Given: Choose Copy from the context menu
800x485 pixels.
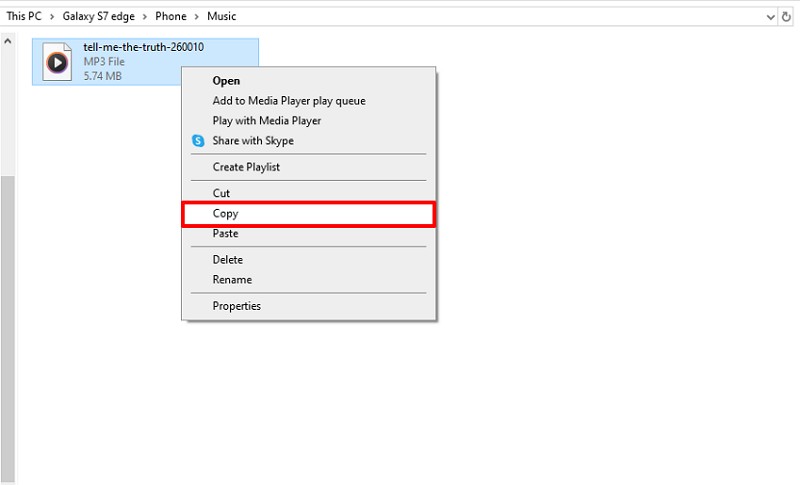Looking at the screenshot, I should (x=308, y=214).
